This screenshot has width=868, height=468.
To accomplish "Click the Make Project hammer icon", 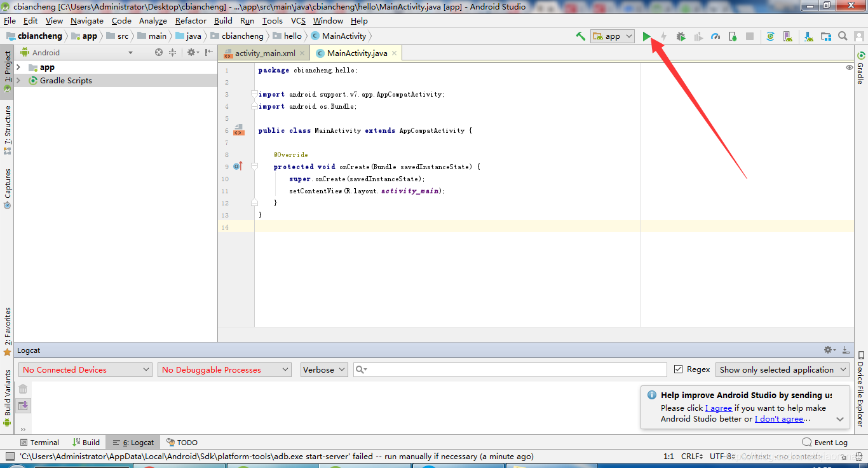I will click(x=580, y=36).
